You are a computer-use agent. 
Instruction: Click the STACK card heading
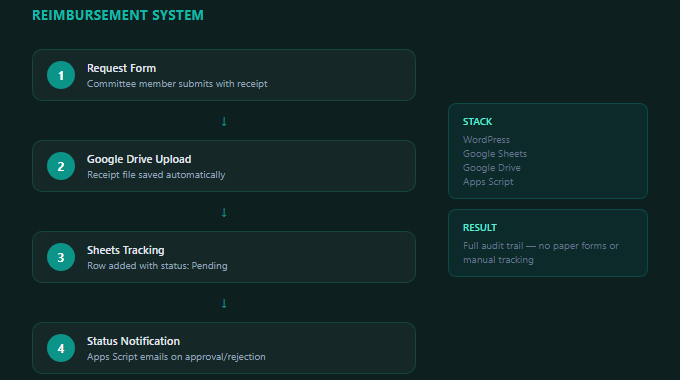coord(477,122)
